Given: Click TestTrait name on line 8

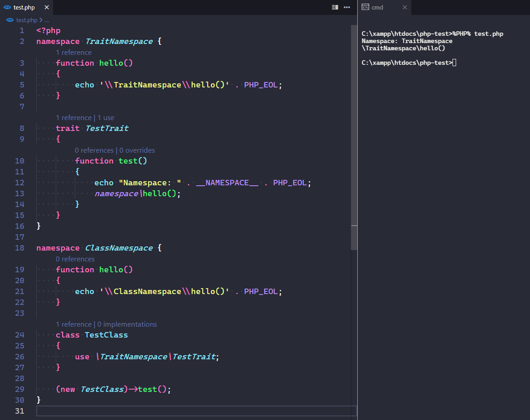Looking at the screenshot, I should pos(107,128).
